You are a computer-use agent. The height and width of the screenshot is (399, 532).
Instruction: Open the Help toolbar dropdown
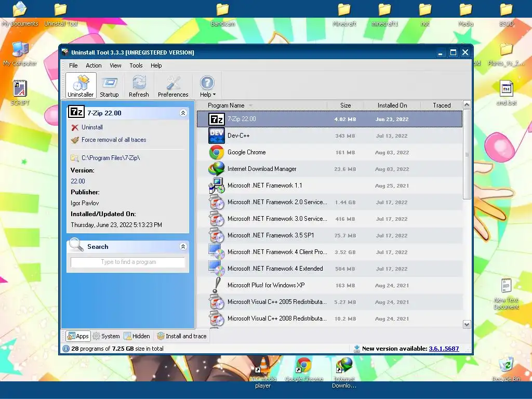click(x=207, y=86)
